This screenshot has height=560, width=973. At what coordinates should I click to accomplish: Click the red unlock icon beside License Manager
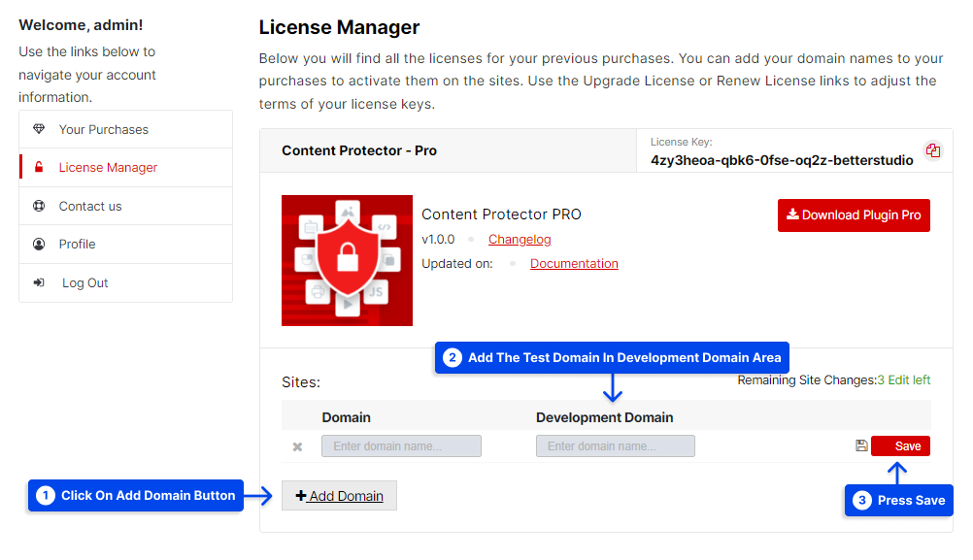click(x=39, y=168)
